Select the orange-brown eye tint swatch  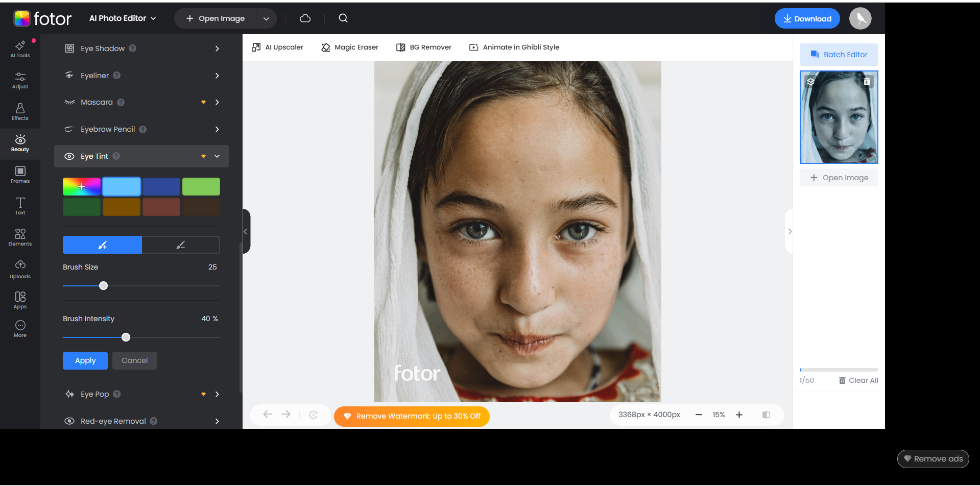coord(122,207)
